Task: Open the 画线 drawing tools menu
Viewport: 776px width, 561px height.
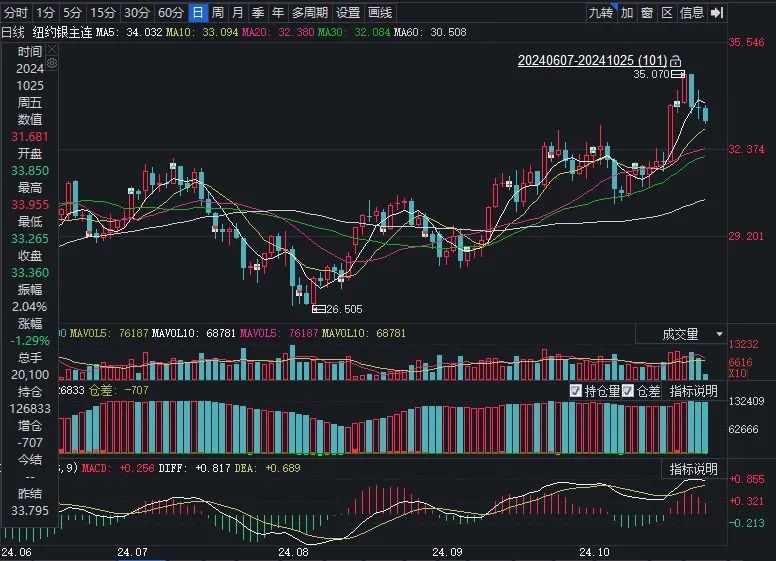Action: point(380,13)
